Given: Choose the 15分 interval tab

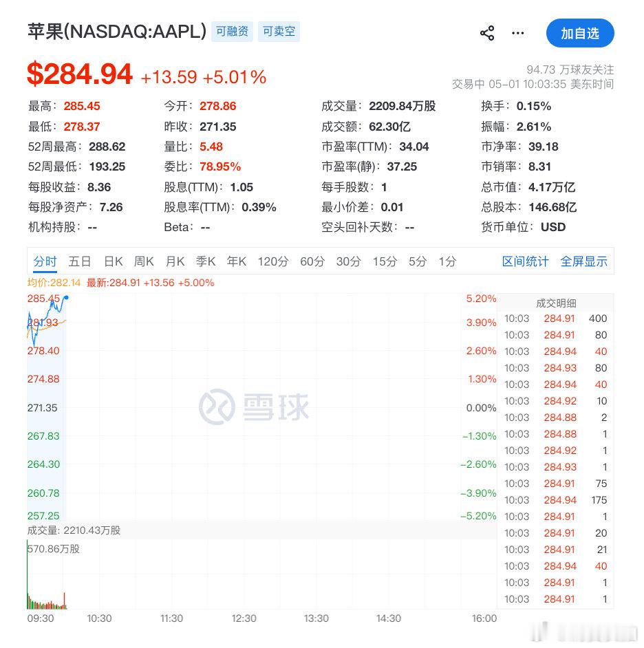Looking at the screenshot, I should coord(385,261).
